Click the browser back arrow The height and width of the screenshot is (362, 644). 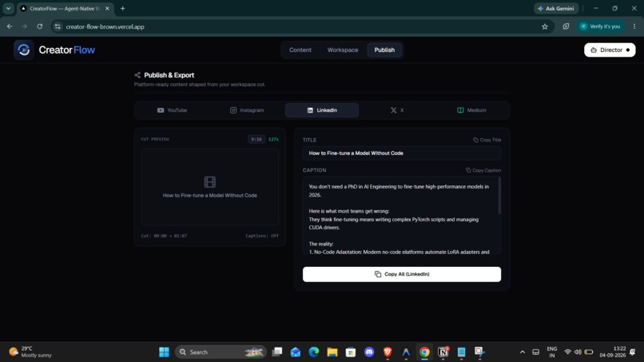pyautogui.click(x=10, y=26)
